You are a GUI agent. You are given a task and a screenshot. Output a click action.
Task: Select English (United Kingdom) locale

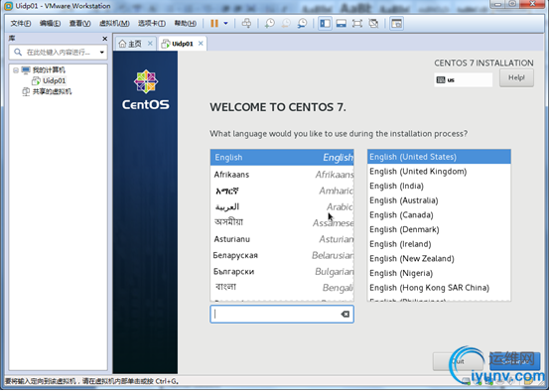(439, 172)
